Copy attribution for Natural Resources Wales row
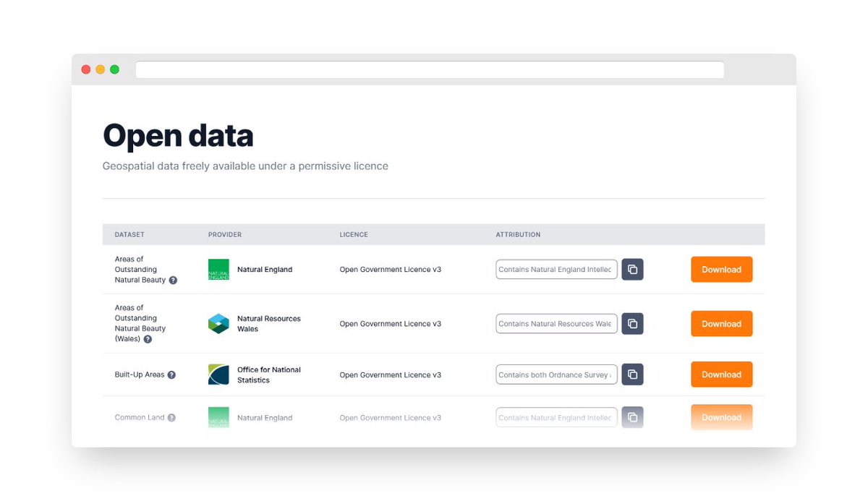Screen dimensions: 868x501 [632, 324]
